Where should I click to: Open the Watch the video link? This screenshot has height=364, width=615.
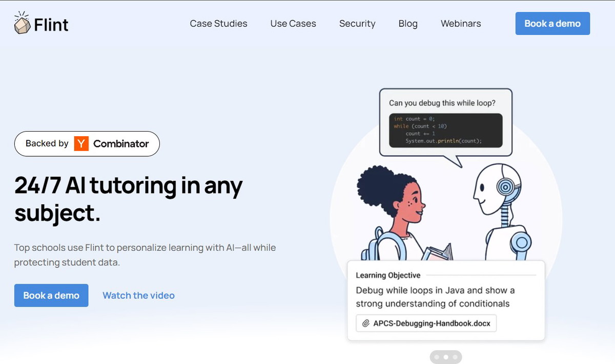click(x=138, y=295)
